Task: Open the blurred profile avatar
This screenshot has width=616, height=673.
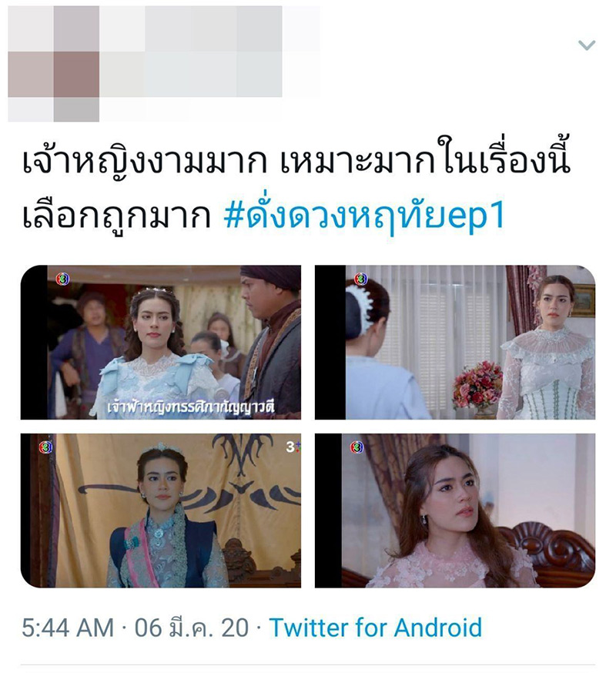Action: pos(54,63)
